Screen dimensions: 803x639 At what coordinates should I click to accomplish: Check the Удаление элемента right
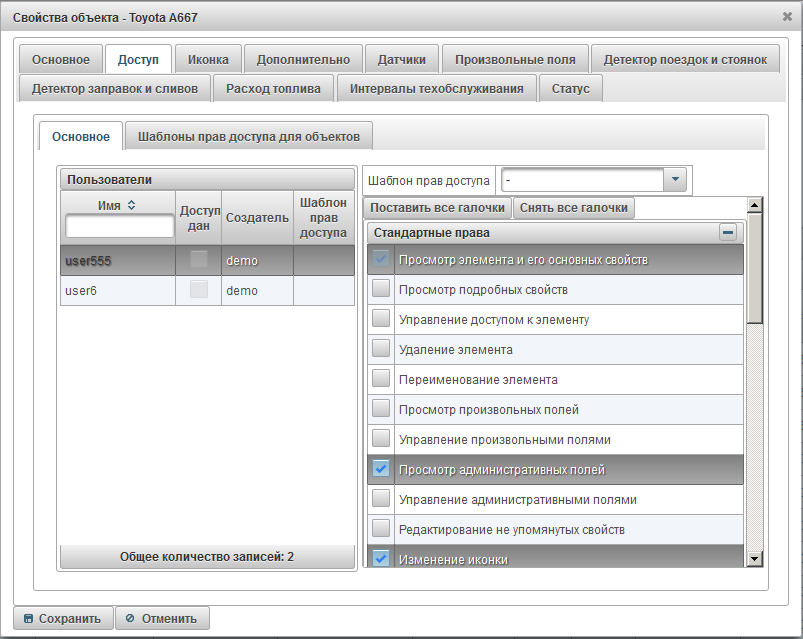pos(381,350)
